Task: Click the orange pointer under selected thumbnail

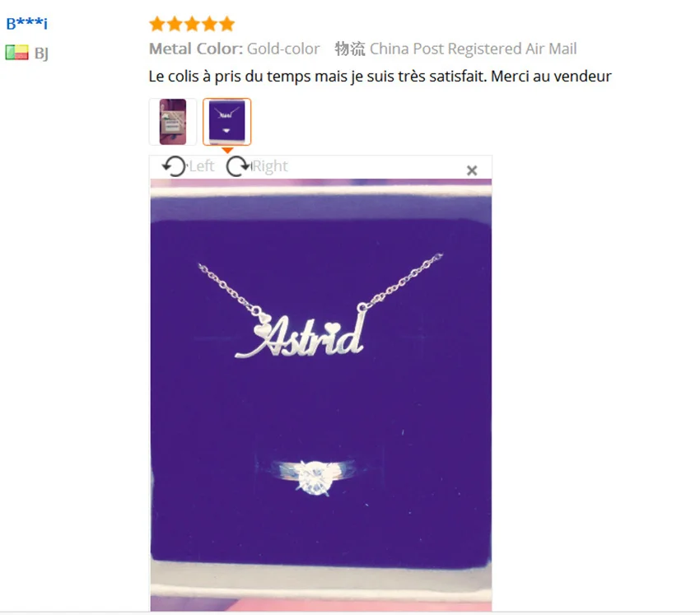Action: pyautogui.click(x=227, y=150)
